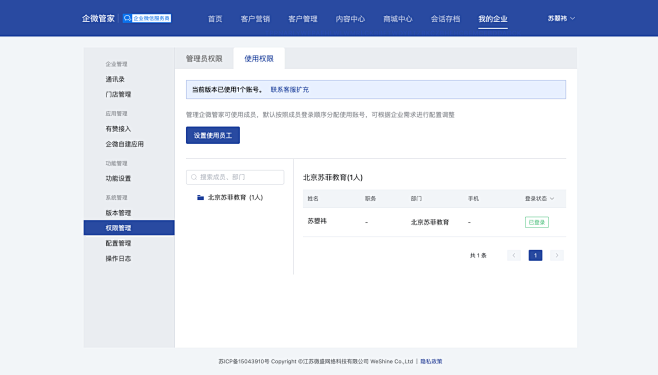Open 客户营销 in the top navigation
The height and width of the screenshot is (375, 658).
tap(255, 19)
